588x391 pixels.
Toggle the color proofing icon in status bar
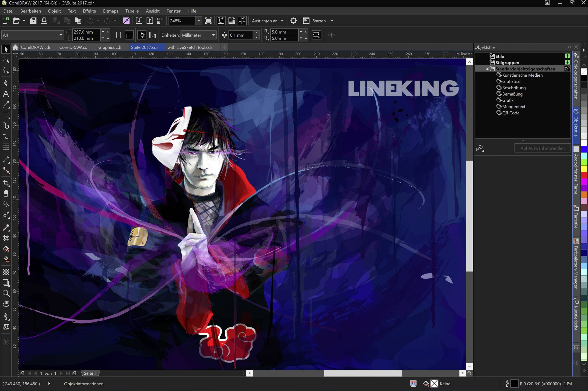click(x=413, y=384)
